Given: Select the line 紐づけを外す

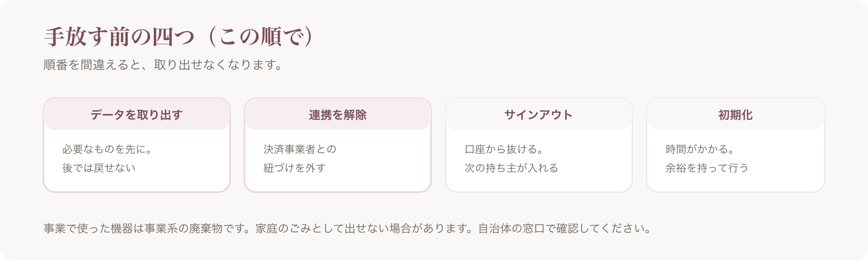Looking at the screenshot, I should (x=295, y=168).
